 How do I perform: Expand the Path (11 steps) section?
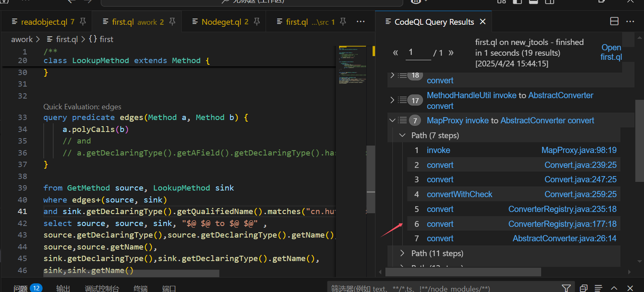coord(402,253)
